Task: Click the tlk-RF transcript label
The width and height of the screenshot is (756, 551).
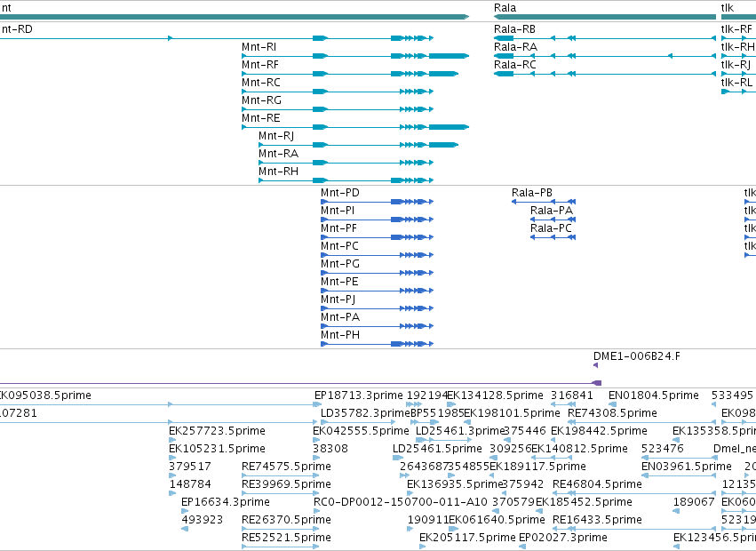Action: [736, 29]
